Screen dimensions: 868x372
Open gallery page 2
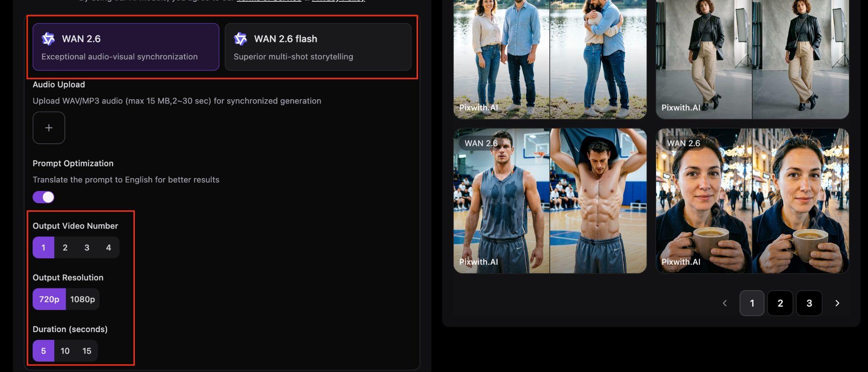click(x=780, y=303)
